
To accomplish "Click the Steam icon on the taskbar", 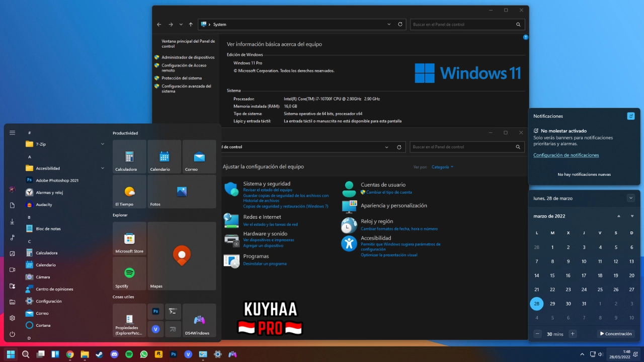I will (100, 354).
